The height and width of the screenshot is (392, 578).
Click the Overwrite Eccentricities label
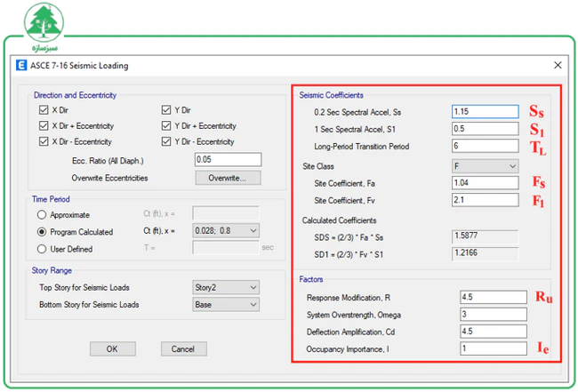point(109,178)
